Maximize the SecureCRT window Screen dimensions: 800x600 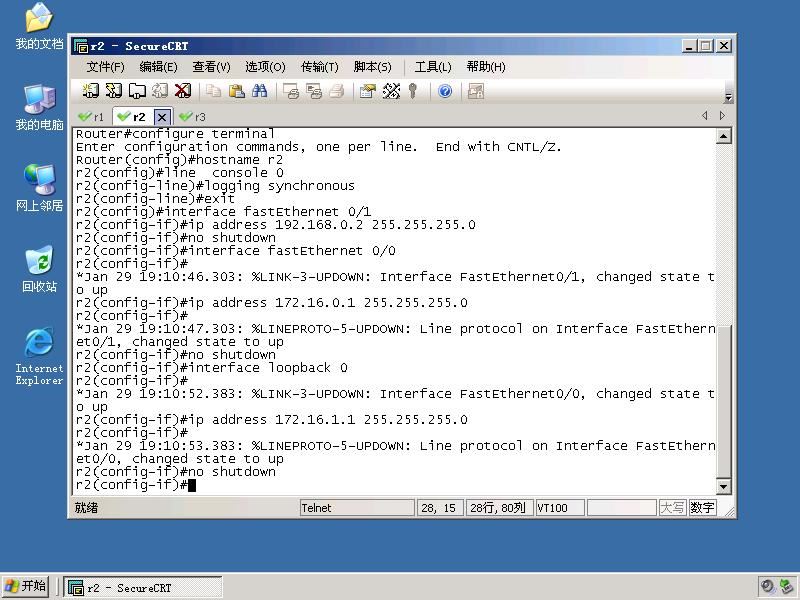pos(706,46)
